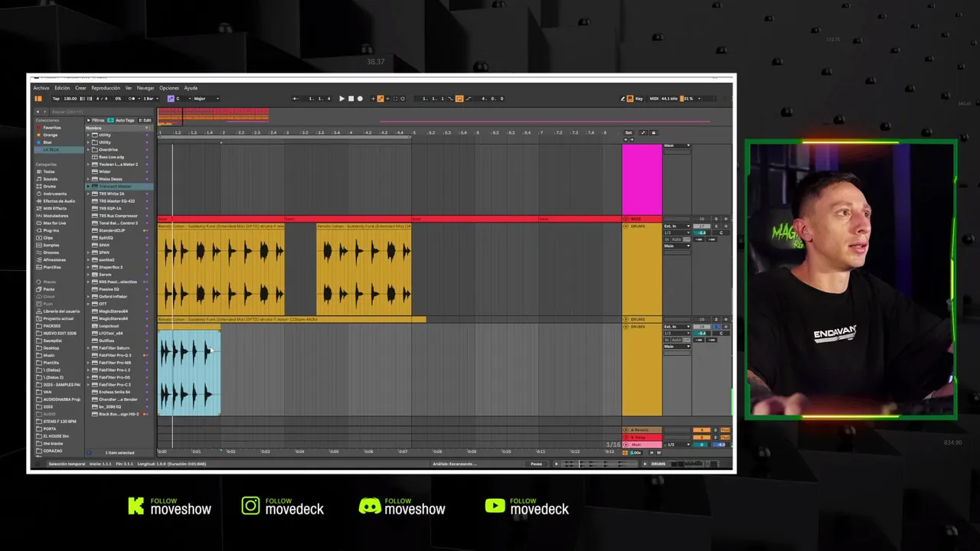Open the Major scale dropdown
980x551 pixels.
click(x=205, y=99)
